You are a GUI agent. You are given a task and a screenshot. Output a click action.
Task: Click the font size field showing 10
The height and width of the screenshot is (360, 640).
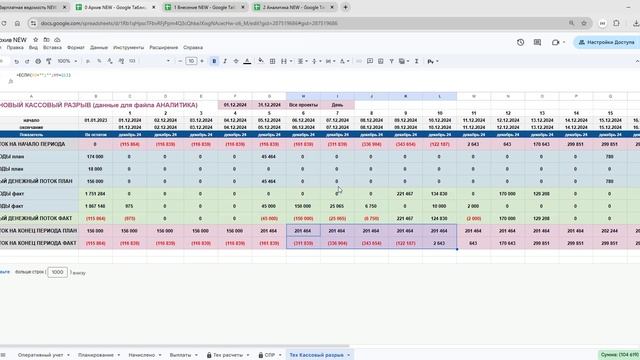click(x=191, y=61)
